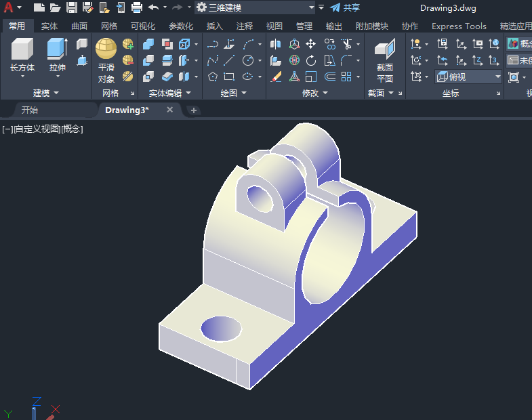The image size is (532, 420).
Task: Select the Move tool in 修改 panel
Action: pyautogui.click(x=311, y=44)
